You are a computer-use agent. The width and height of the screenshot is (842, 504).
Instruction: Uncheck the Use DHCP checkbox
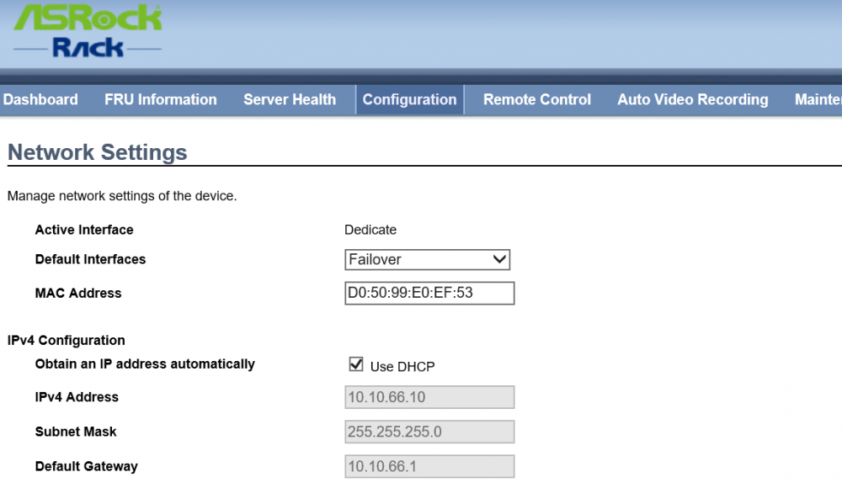pos(356,364)
